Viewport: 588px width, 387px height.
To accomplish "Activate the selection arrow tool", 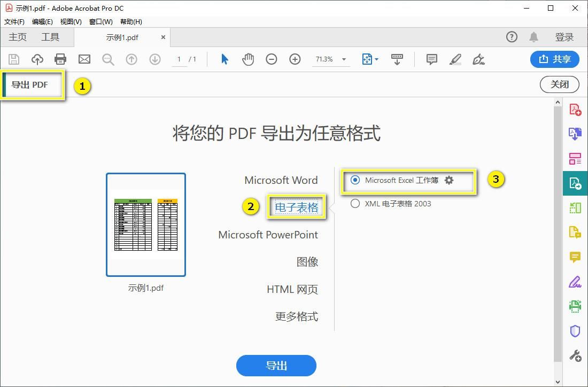I will tap(225, 59).
